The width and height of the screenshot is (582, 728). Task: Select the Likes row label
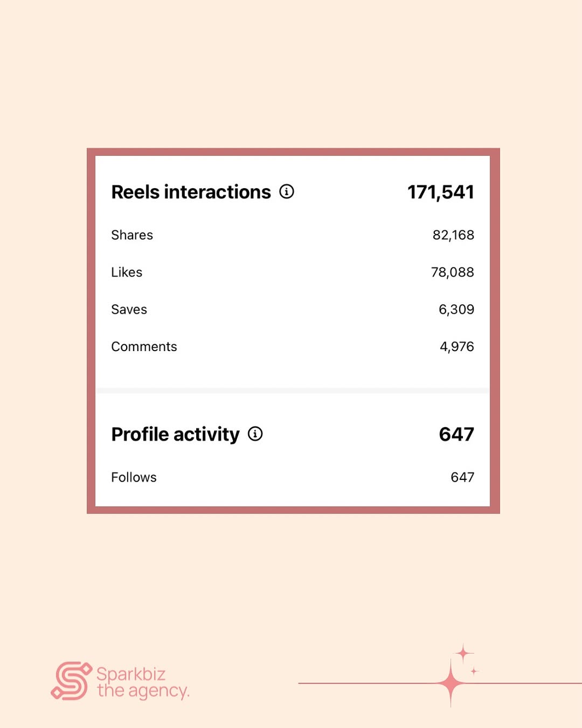(127, 272)
